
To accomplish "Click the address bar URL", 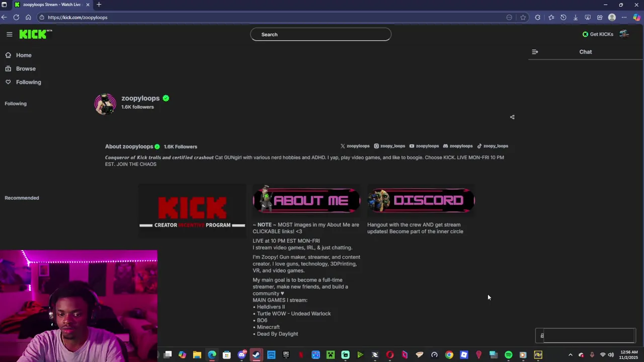I will point(77,17).
